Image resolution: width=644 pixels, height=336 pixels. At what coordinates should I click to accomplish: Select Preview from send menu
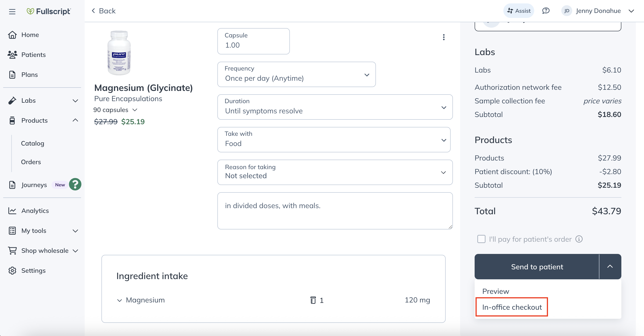tap(495, 291)
